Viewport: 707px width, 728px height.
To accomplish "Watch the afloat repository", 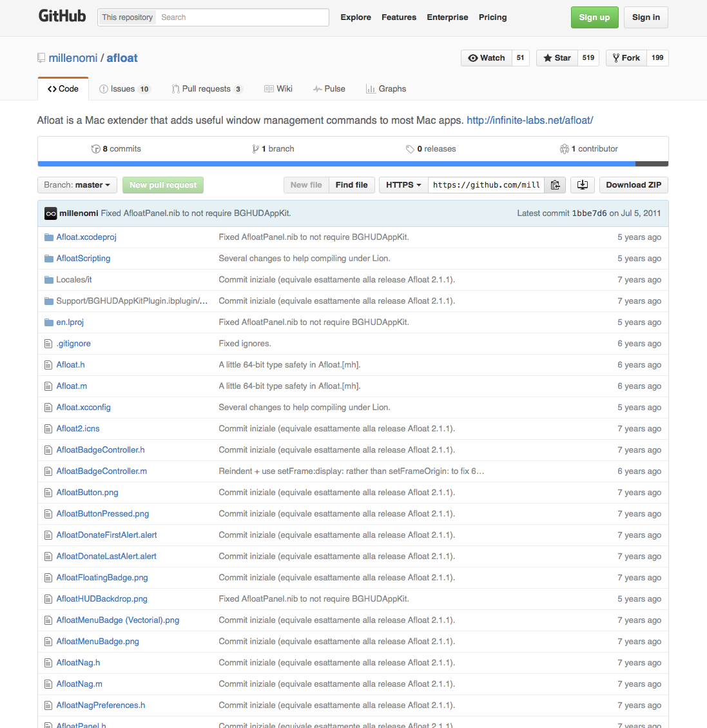I will pyautogui.click(x=486, y=58).
